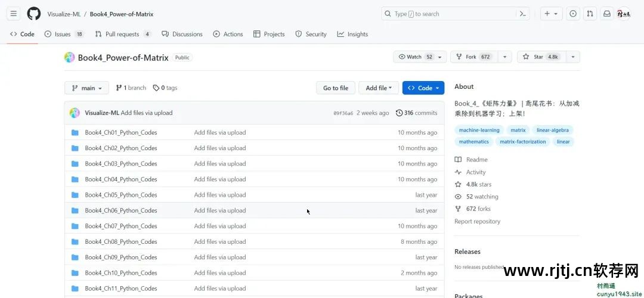Viewport: 644px width, 298px height.
Task: Click the user profile avatar
Action: tap(624, 14)
